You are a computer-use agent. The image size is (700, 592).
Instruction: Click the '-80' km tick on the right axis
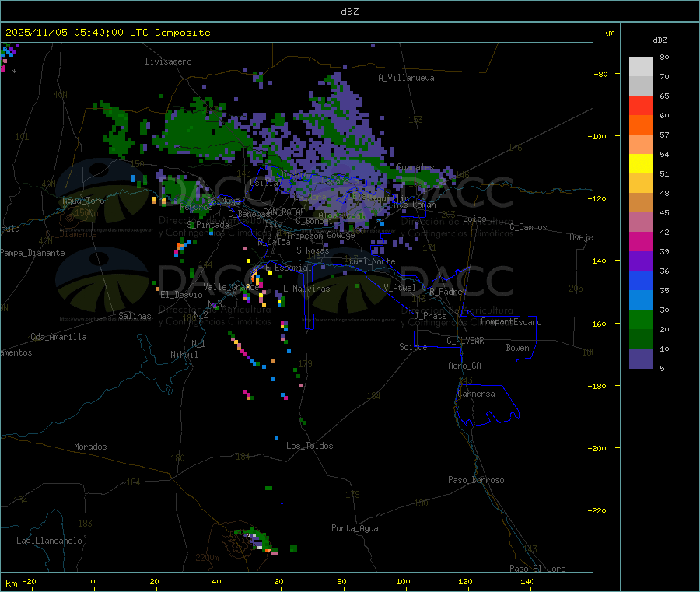pyautogui.click(x=600, y=74)
